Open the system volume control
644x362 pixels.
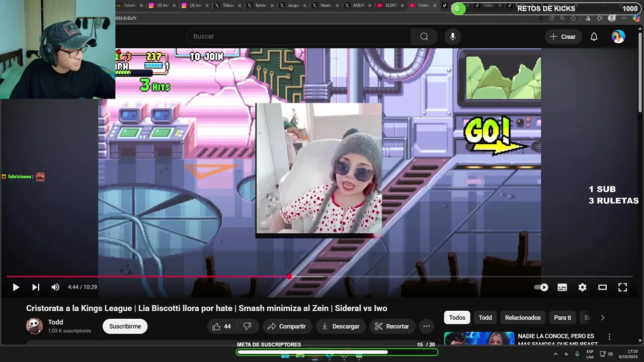pos(610,354)
